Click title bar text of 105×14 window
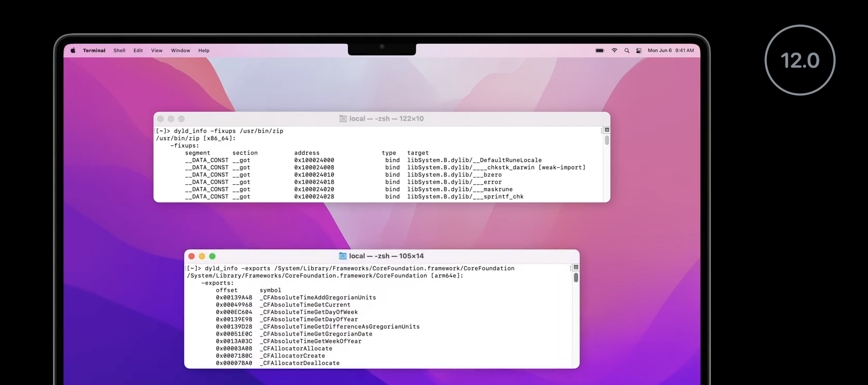 point(387,256)
